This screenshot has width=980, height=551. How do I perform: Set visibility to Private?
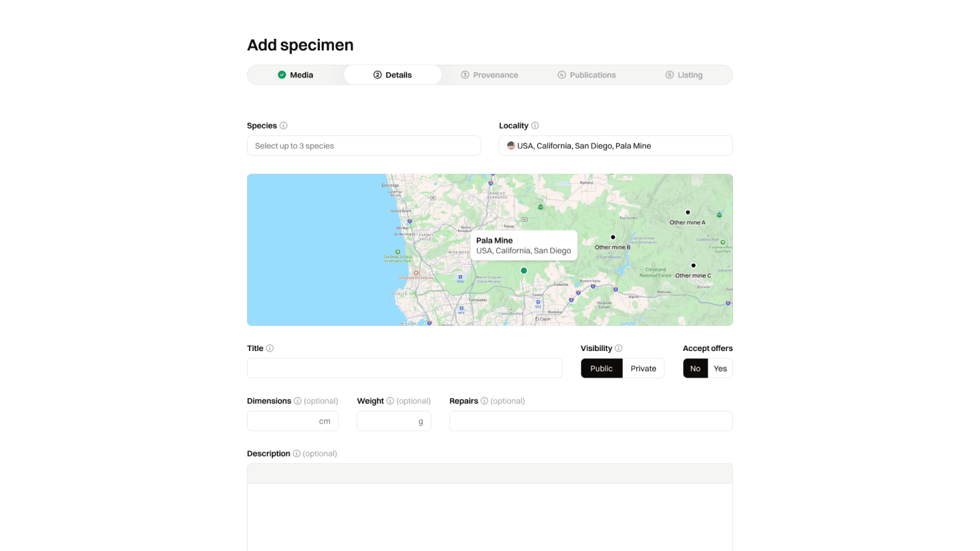tap(643, 369)
